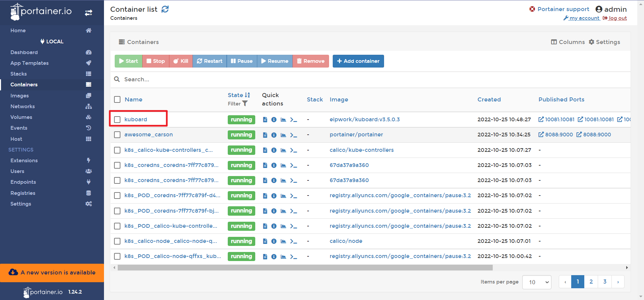This screenshot has height=300, width=644.
Task: Click the search magnifier icon
Action: point(117,79)
